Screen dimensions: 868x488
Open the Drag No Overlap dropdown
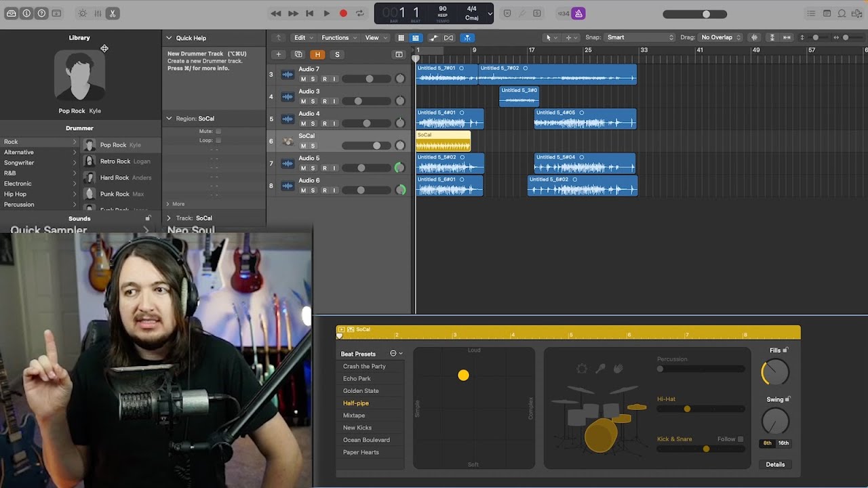coord(720,37)
